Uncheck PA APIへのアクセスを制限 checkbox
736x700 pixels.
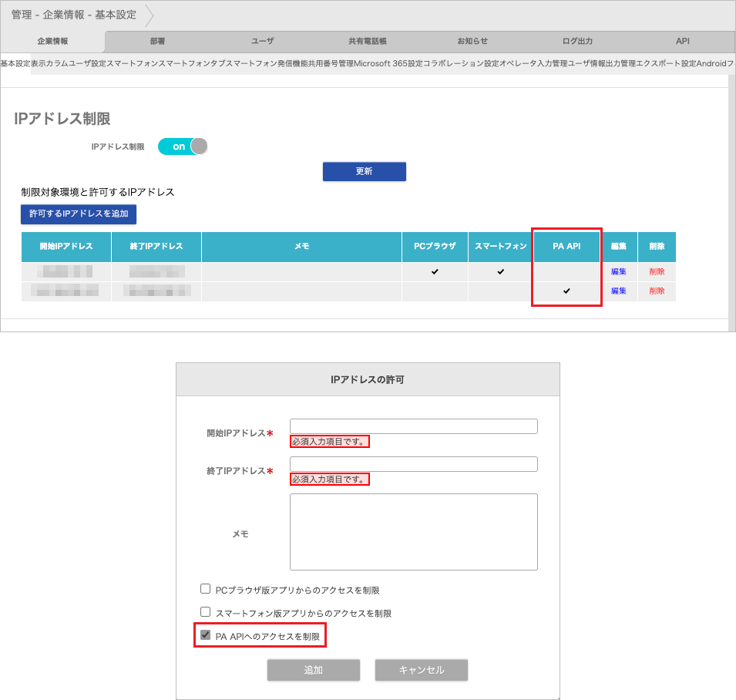pos(206,635)
